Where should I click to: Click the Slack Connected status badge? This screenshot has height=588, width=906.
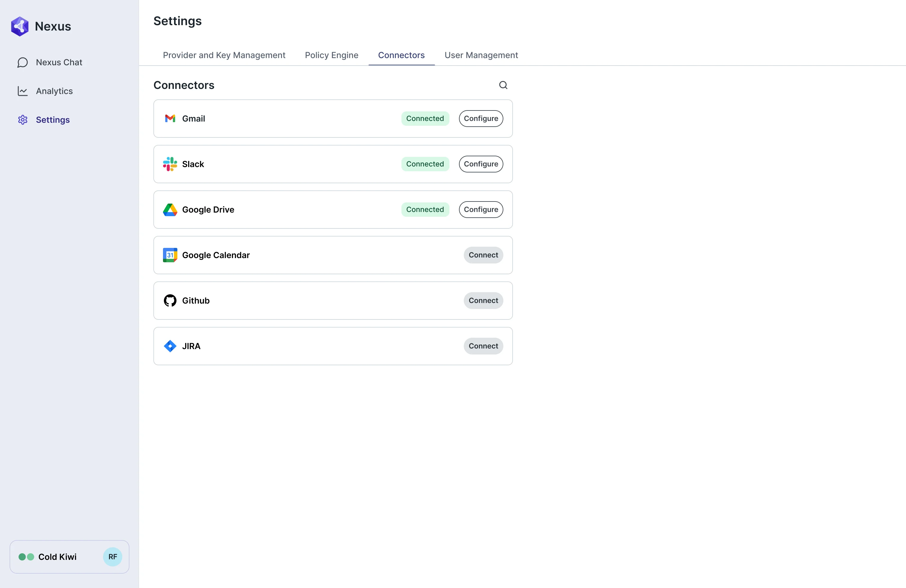[x=425, y=164]
